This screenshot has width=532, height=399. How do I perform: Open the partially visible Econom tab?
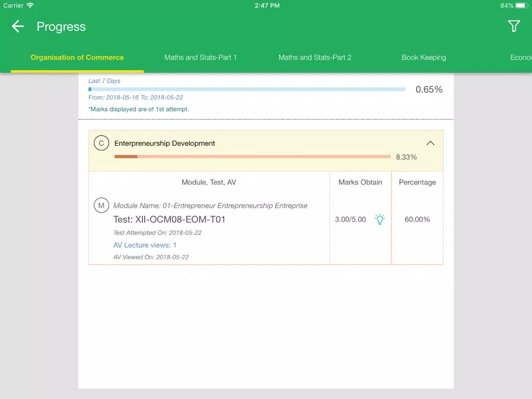pyautogui.click(x=521, y=57)
